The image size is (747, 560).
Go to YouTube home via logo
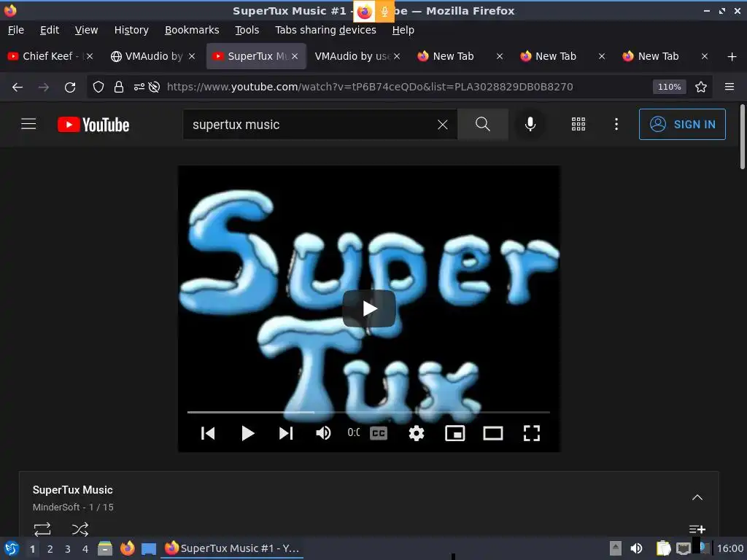click(x=93, y=125)
